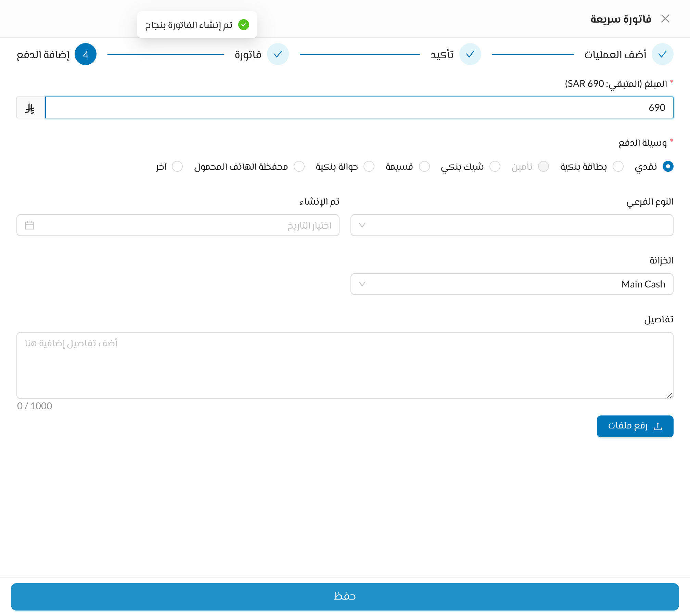Choose قسيمة voucher payment option
690x616 pixels.
pyautogui.click(x=424, y=166)
